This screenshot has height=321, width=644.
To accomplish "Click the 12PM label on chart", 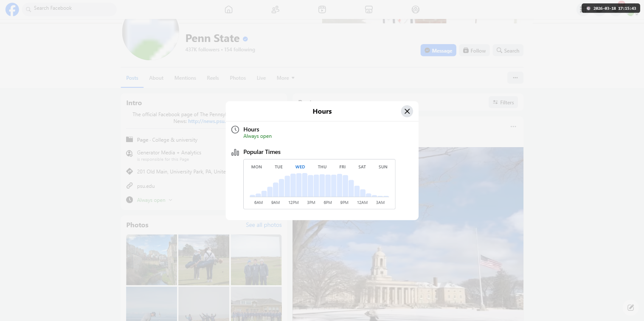I will (293, 203).
